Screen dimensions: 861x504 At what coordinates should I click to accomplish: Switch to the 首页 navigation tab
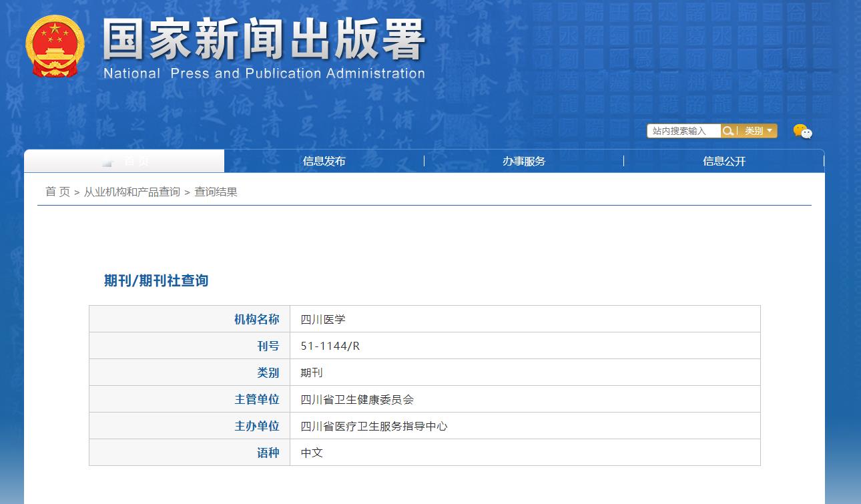pos(136,162)
